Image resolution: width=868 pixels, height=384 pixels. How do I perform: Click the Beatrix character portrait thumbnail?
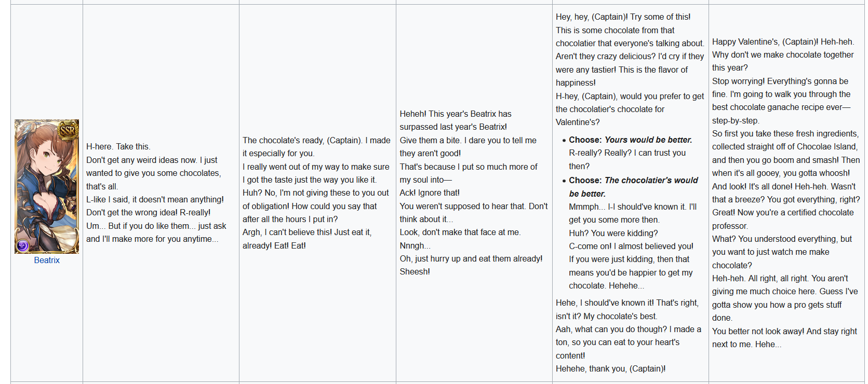[x=47, y=187]
